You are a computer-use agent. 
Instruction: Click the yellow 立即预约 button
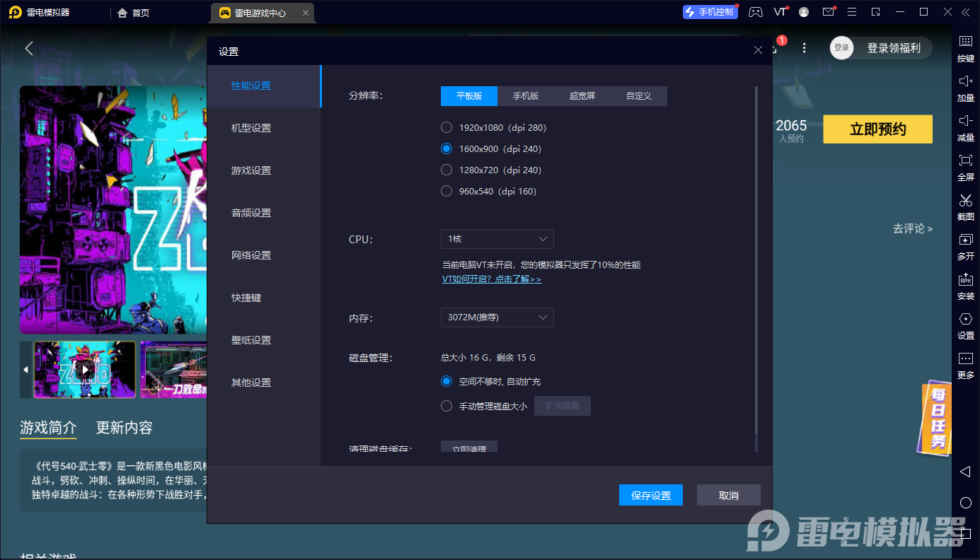pos(877,129)
